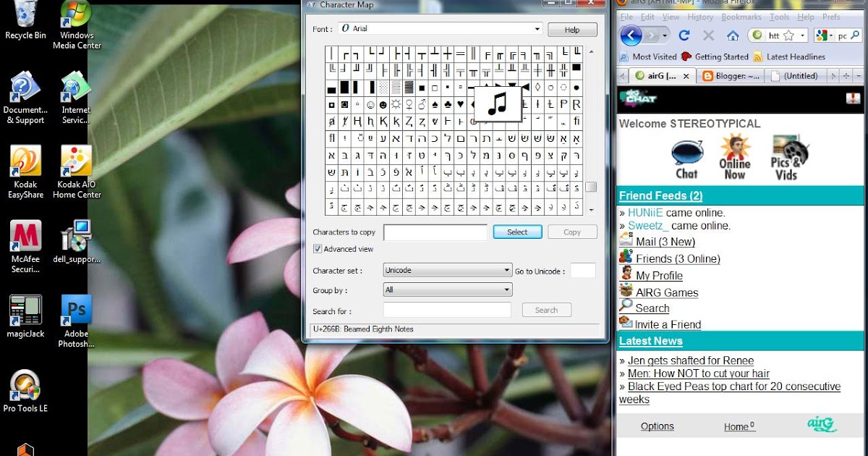868x456 pixels.
Task: Open the dell_support desktop shortcut
Action: coord(77,242)
